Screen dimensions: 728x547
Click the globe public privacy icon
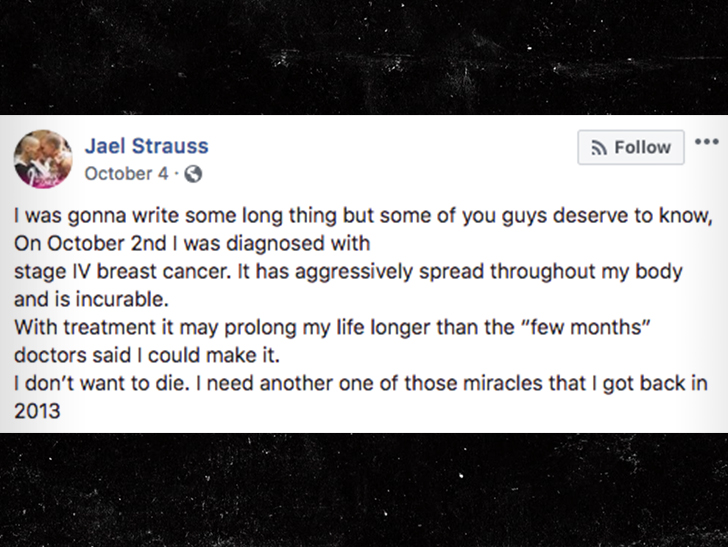pos(193,174)
